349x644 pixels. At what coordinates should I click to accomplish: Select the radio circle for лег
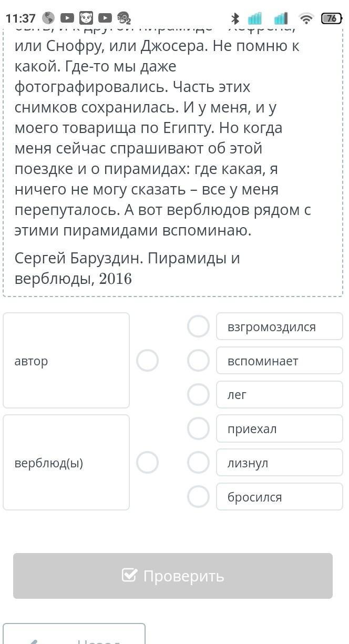[199, 395]
